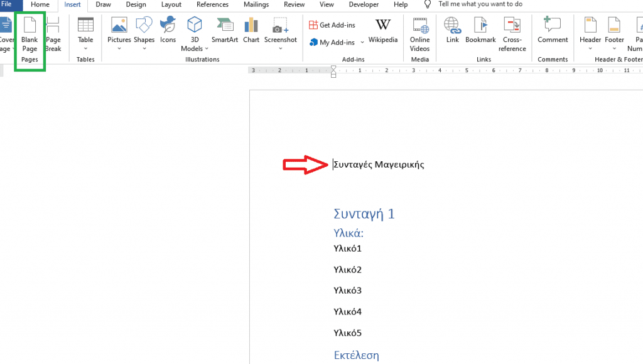Click Get Add-ins
This screenshot has width=643, height=364.
pos(332,24)
